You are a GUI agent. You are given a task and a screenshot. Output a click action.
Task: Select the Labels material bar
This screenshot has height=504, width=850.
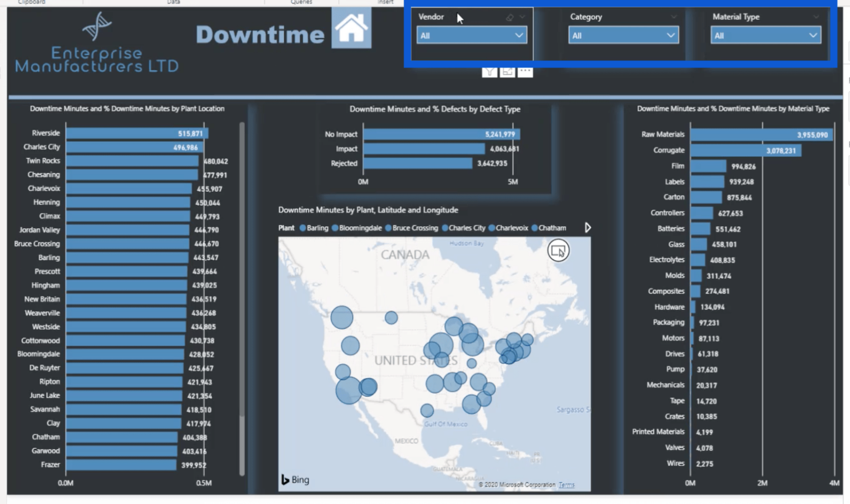707,182
